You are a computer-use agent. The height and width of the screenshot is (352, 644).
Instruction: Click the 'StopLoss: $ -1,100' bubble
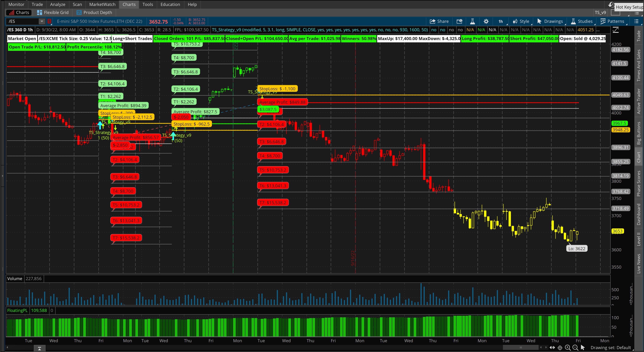tap(277, 89)
